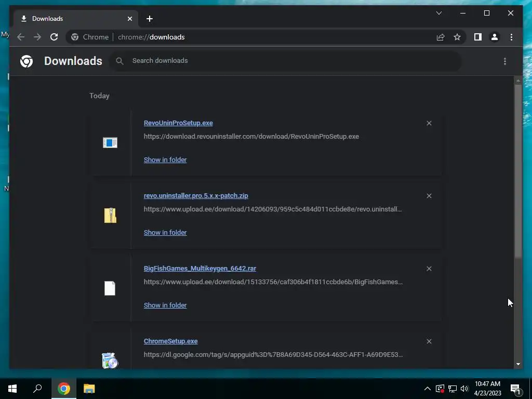
Task: Open BigFishGames_Multikeygen_6642.rar link
Action: click(200, 269)
